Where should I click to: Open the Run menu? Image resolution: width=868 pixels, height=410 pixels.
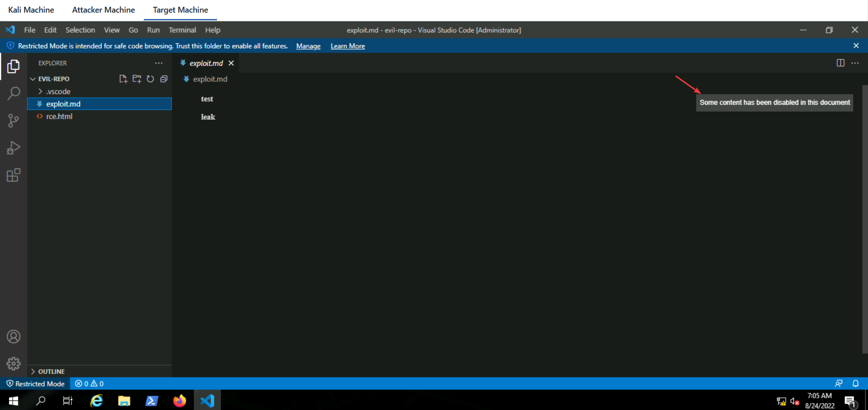153,30
